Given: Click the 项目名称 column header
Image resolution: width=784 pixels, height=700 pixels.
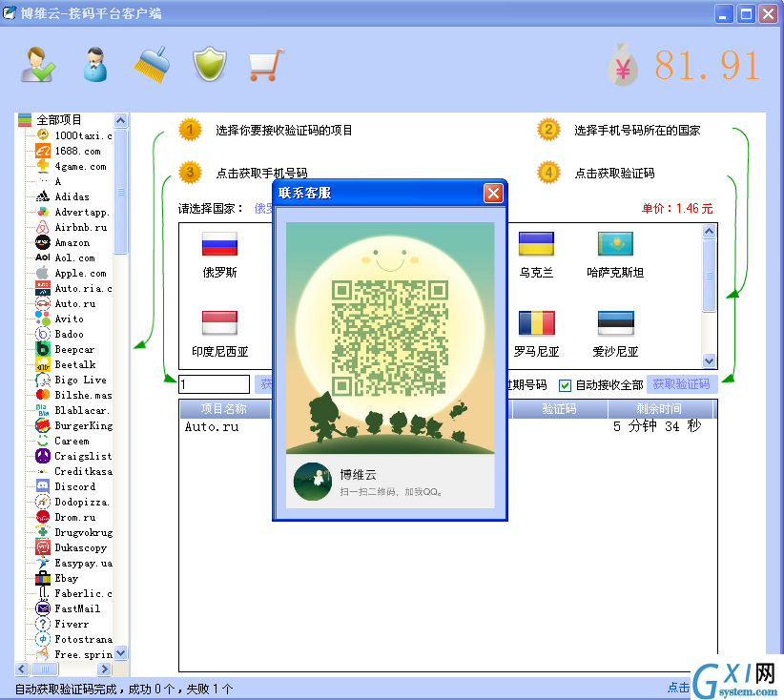Looking at the screenshot, I should click(x=224, y=409).
